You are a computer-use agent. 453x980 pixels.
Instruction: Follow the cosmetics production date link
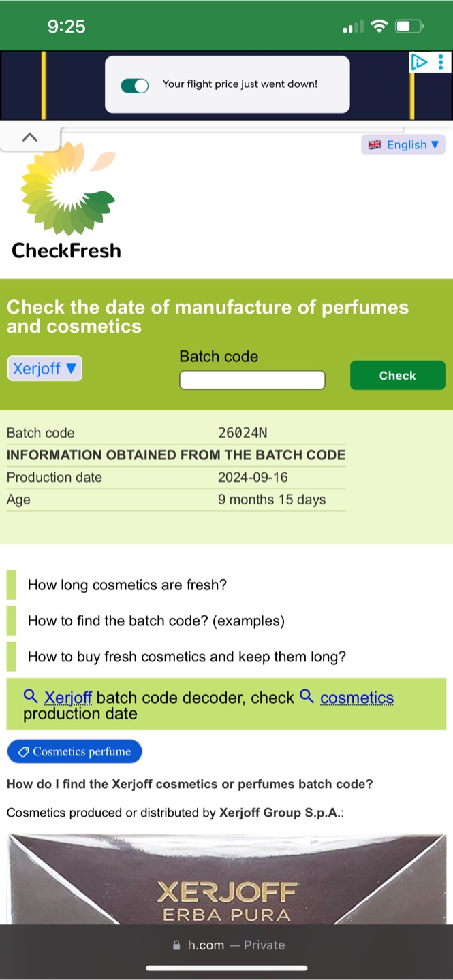coord(356,698)
